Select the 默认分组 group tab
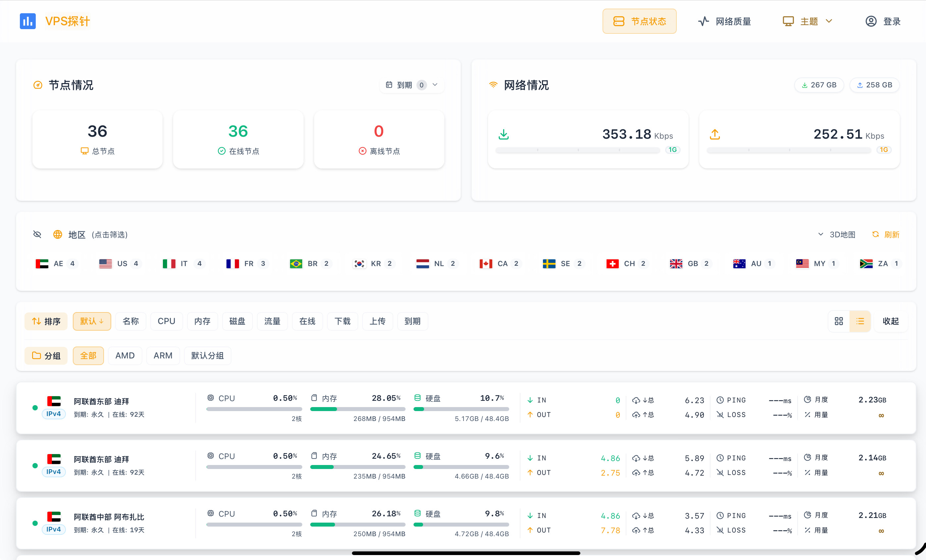The image size is (926, 560). pos(208,355)
